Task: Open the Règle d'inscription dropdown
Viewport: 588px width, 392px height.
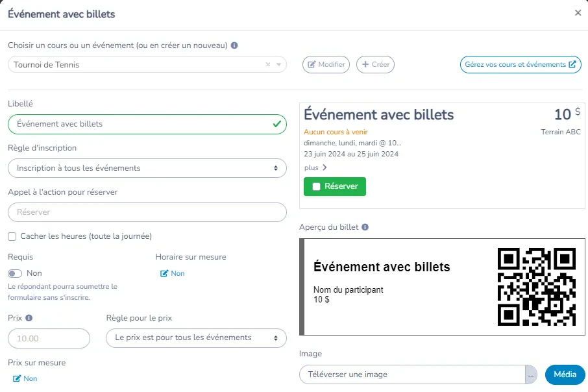Action: pos(147,168)
